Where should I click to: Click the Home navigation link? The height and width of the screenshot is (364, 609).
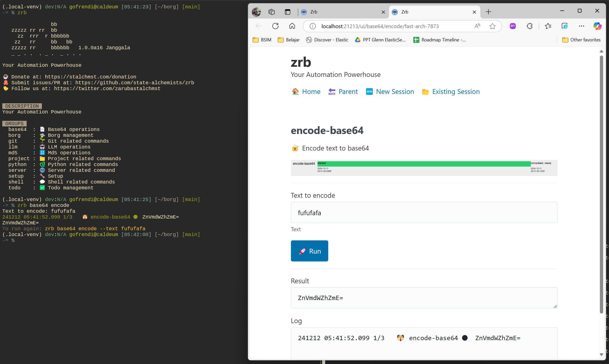(311, 92)
